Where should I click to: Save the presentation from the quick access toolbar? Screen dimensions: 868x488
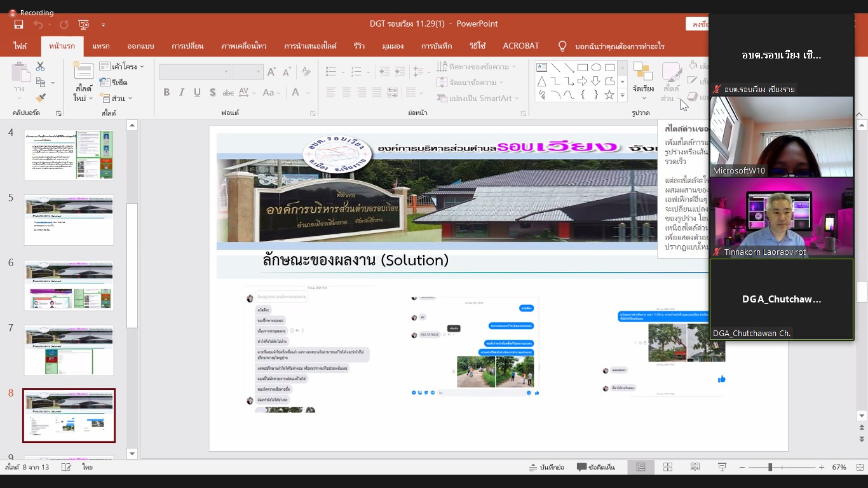19,24
